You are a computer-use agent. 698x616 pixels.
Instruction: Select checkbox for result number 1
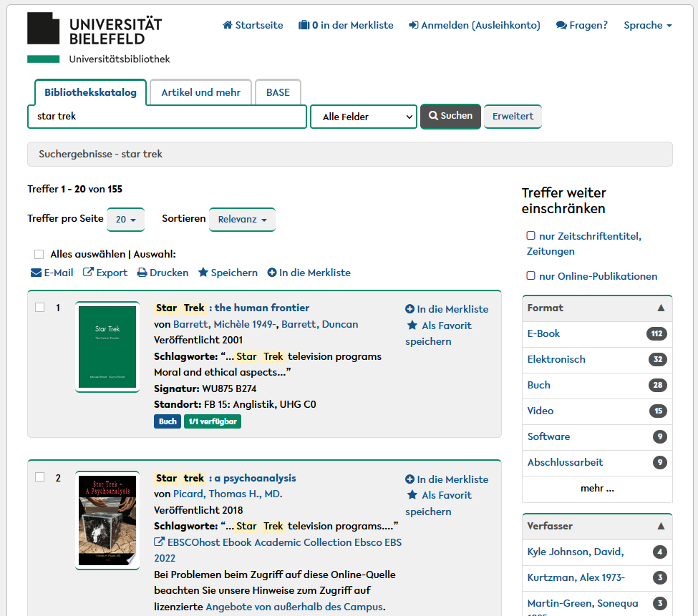(39, 308)
